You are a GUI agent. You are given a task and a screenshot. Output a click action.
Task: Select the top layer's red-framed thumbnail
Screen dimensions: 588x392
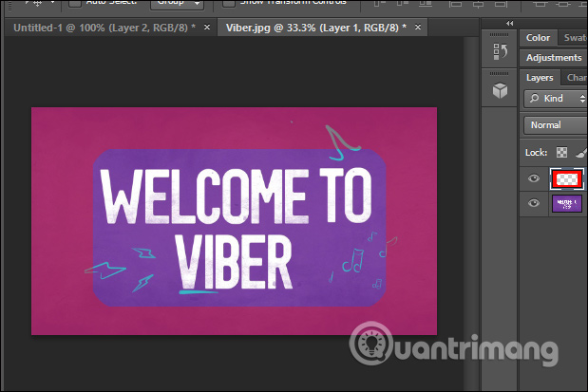tap(567, 178)
